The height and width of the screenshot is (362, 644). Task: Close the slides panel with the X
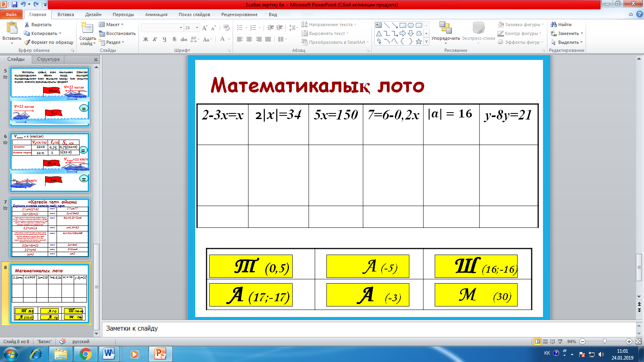tap(96, 60)
